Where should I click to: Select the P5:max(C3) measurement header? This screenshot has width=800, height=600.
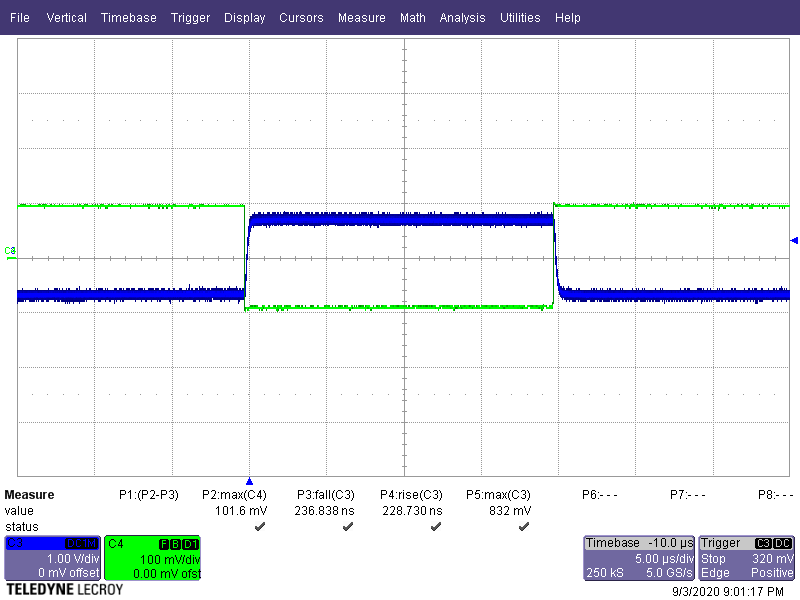click(x=498, y=495)
